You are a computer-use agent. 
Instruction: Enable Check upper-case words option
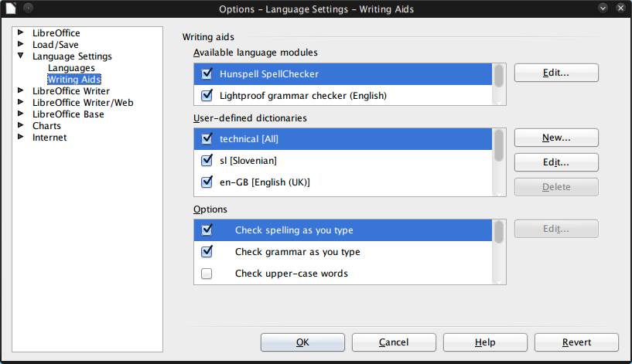(207, 274)
